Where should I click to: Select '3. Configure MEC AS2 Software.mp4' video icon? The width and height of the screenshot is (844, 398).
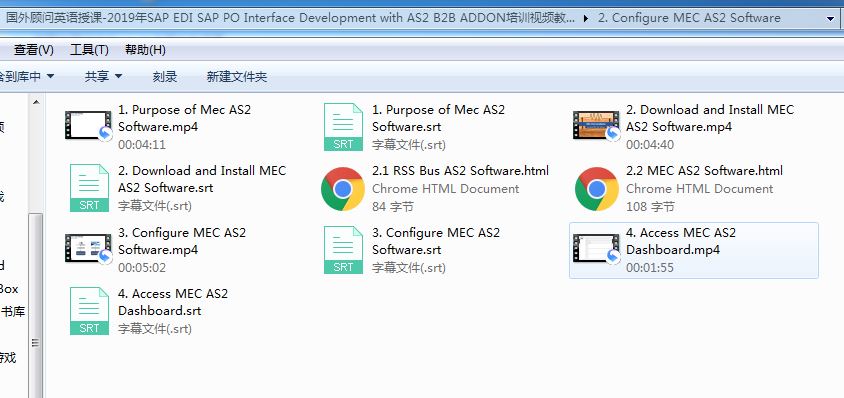click(x=89, y=249)
